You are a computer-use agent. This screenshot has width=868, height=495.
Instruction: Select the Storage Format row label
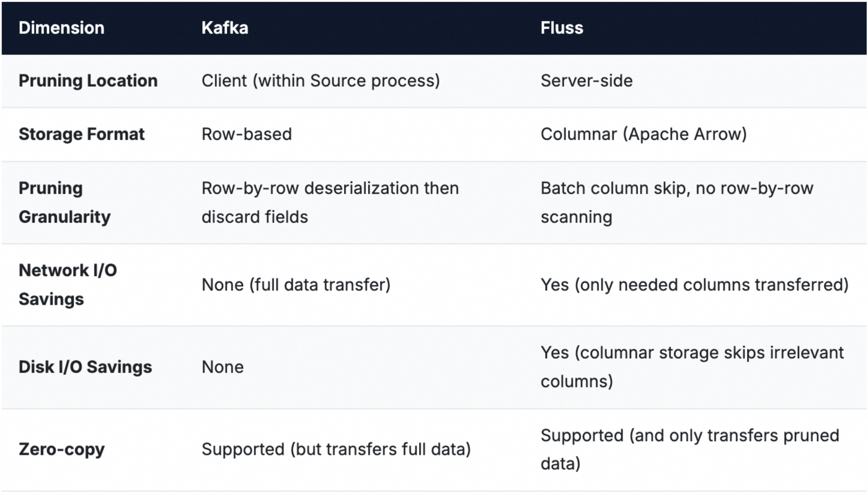click(x=82, y=134)
